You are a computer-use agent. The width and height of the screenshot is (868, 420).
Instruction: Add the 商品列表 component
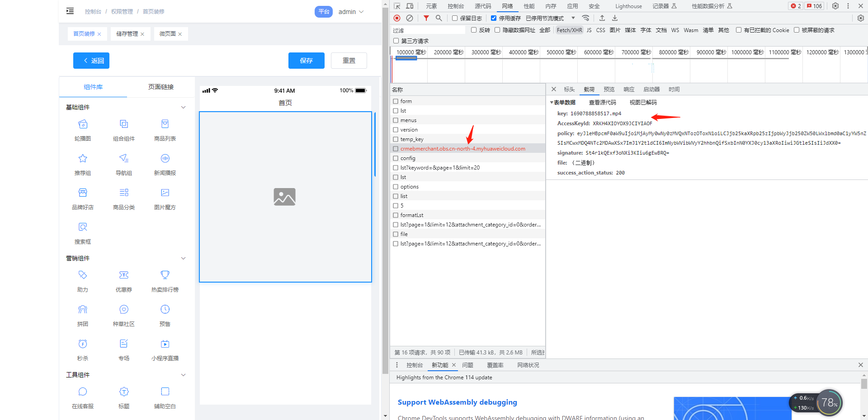point(165,130)
